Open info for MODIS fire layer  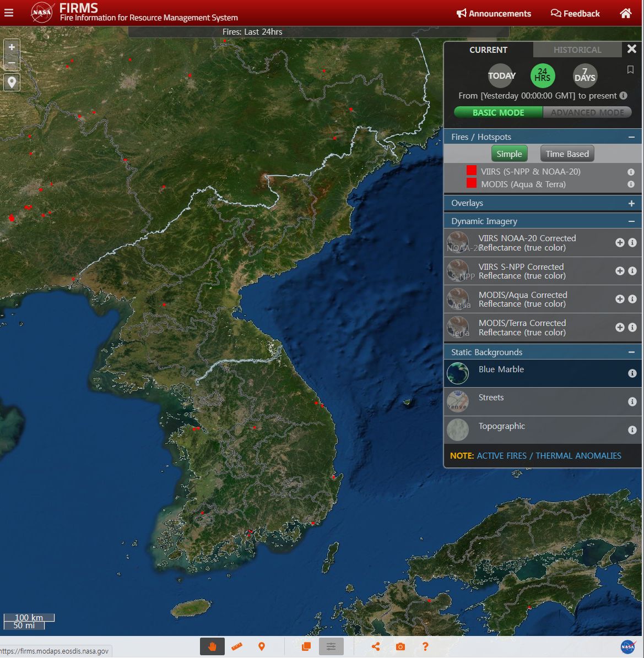631,184
